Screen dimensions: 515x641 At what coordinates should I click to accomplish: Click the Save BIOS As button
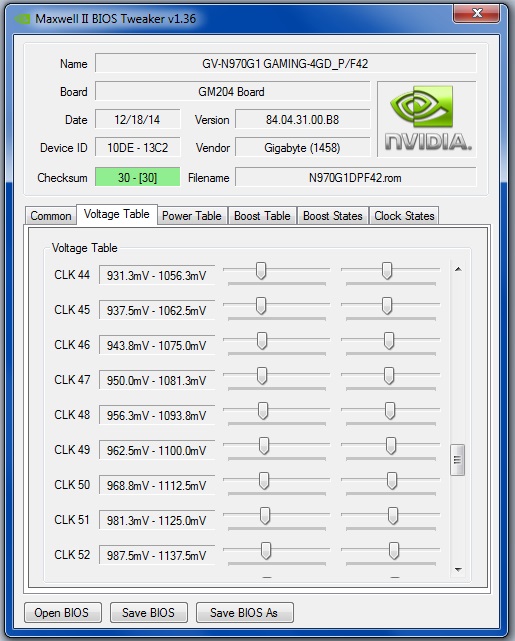point(244,612)
